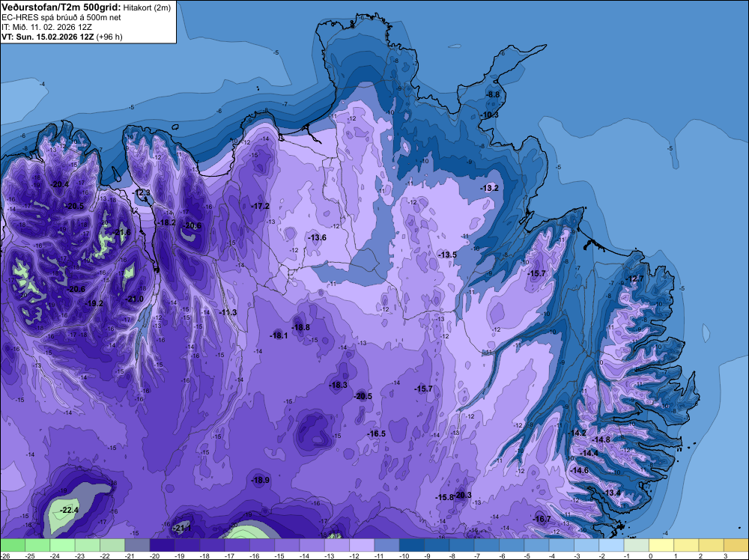This screenshot has width=749, height=560.
Task: Click the -18.9 temperature value
Action: tap(261, 480)
